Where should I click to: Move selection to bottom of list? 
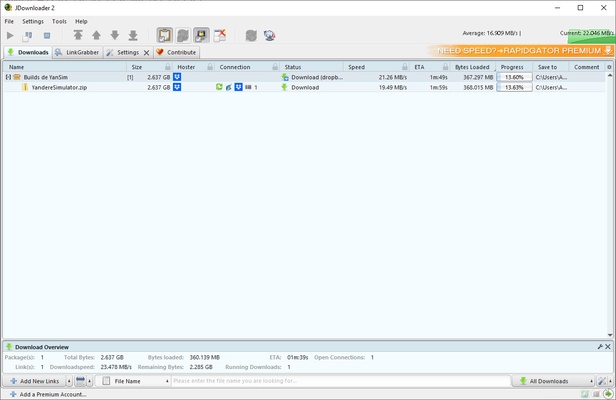(133, 35)
